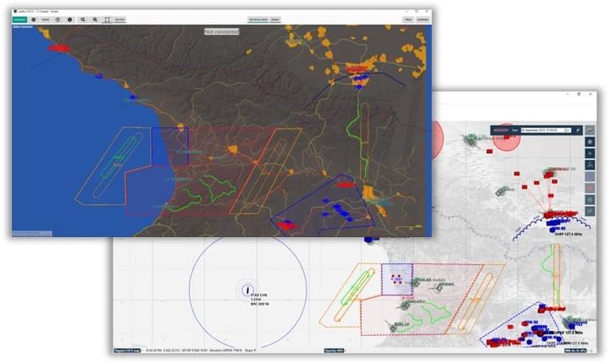
Task: Click the line-graph icon in back window sidebar
Action: (x=591, y=130)
